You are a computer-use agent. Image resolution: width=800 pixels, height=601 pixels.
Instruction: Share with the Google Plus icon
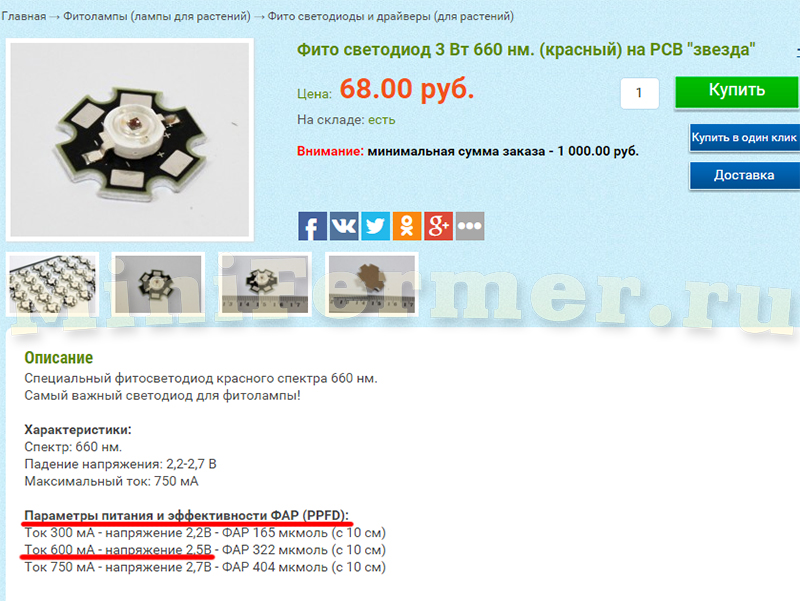coord(438,226)
